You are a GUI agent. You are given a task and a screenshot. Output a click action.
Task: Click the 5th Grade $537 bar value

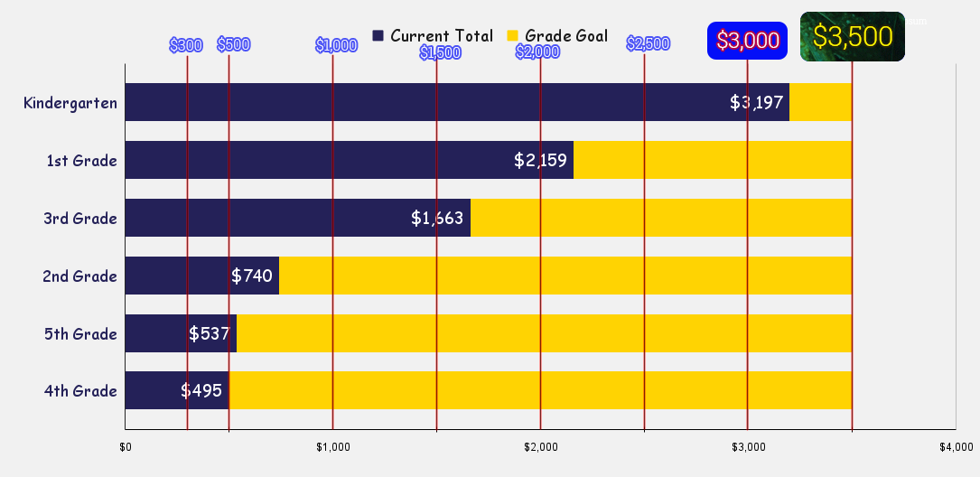pos(210,333)
